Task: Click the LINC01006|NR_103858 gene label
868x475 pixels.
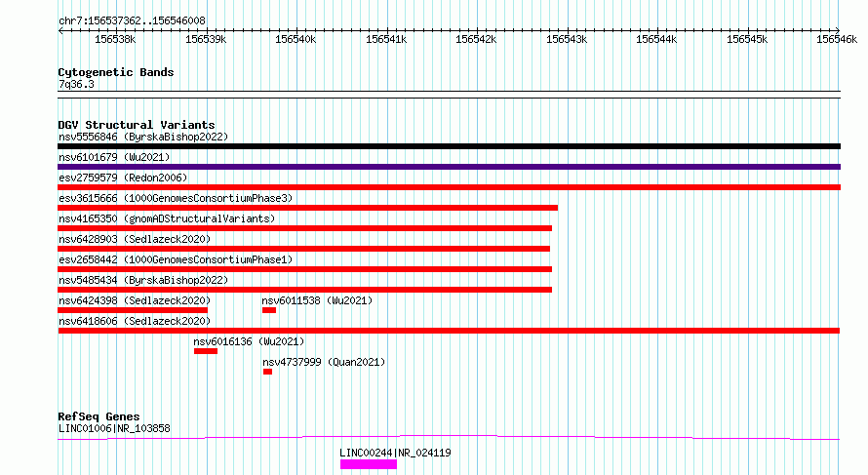Action: tap(114, 428)
